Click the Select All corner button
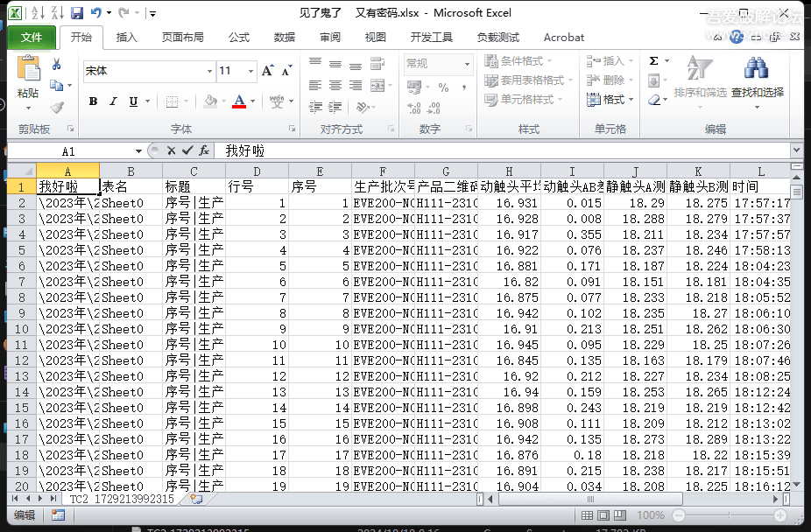This screenshot has width=811, height=532. pyautogui.click(x=22, y=171)
